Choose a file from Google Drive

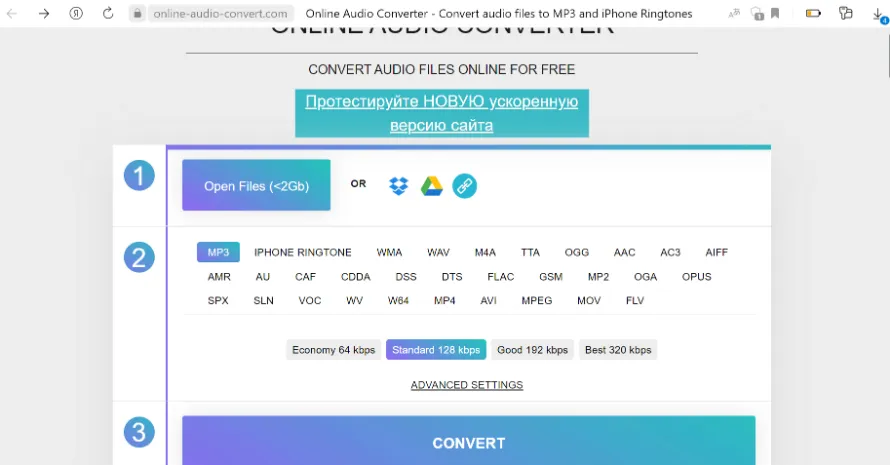(431, 186)
